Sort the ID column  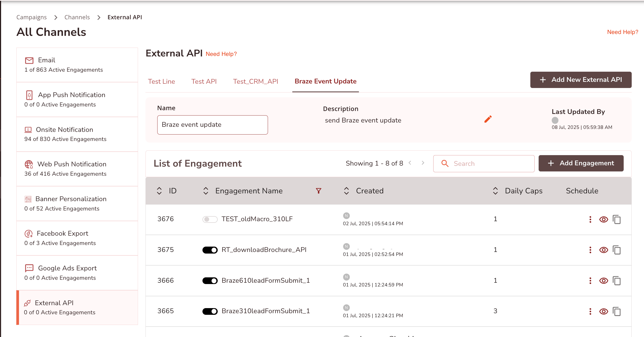159,191
